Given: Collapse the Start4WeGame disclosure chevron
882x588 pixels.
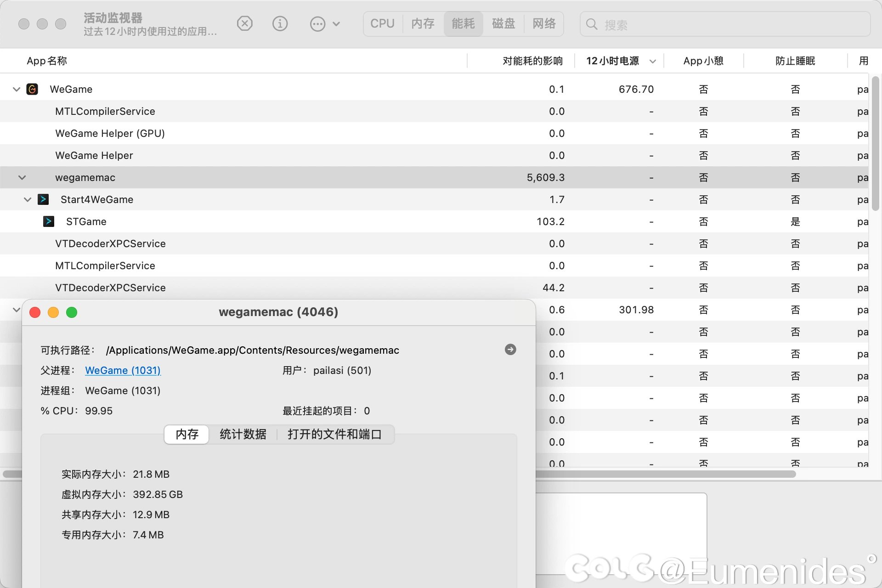Looking at the screenshot, I should 28,199.
